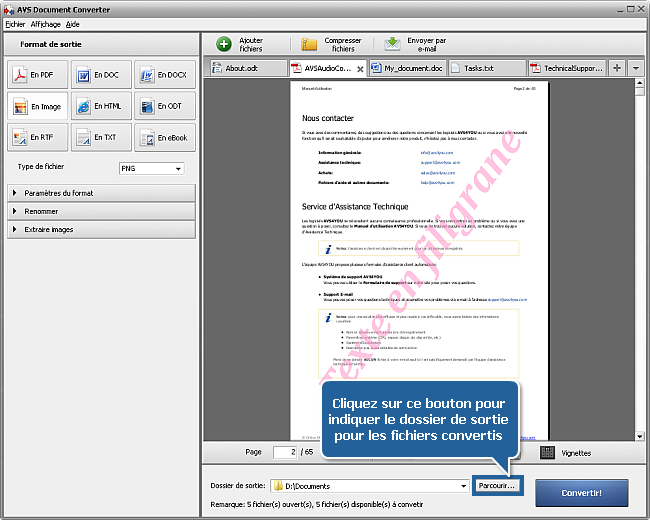The height and width of the screenshot is (520, 650).
Task: Click the Vignettes label
Action: tap(576, 453)
